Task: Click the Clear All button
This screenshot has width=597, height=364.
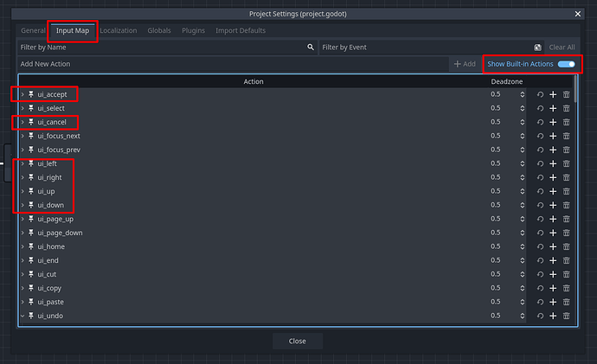Action: tap(562, 48)
